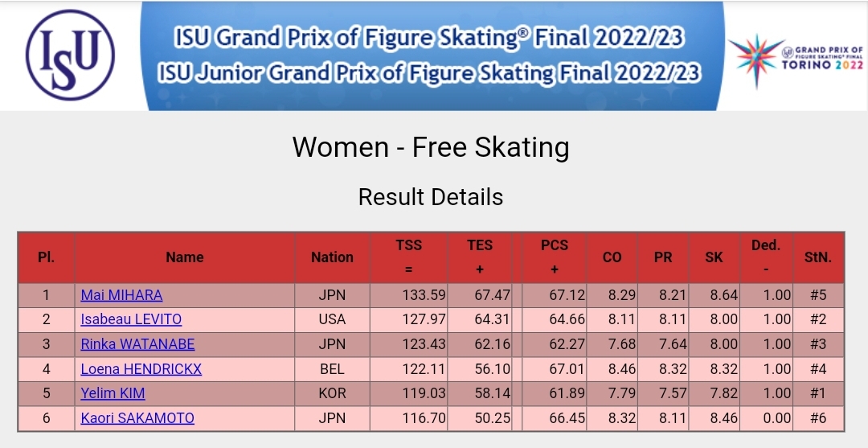868x448 pixels.
Task: Open Isabeau LEVITO's skater link
Action: tap(131, 319)
